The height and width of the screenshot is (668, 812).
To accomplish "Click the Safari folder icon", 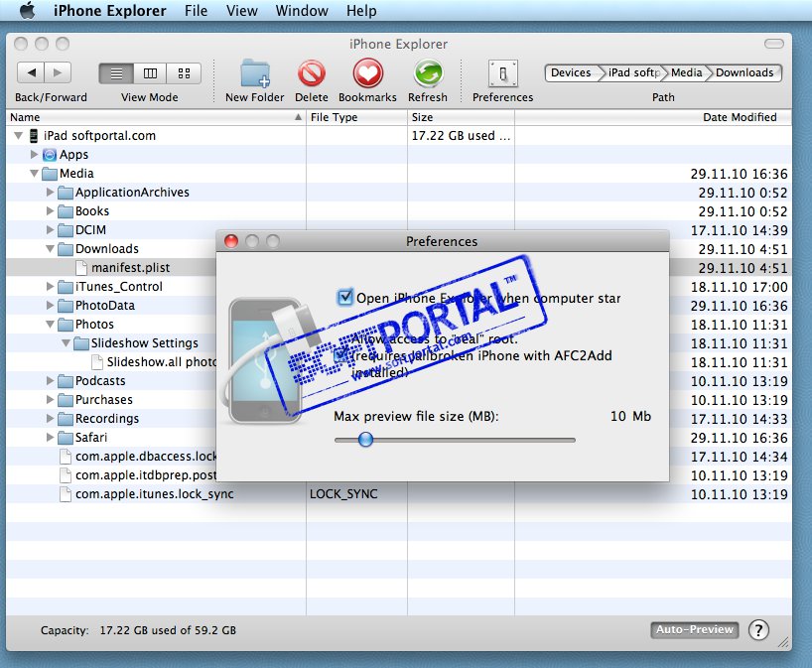I will click(66, 438).
